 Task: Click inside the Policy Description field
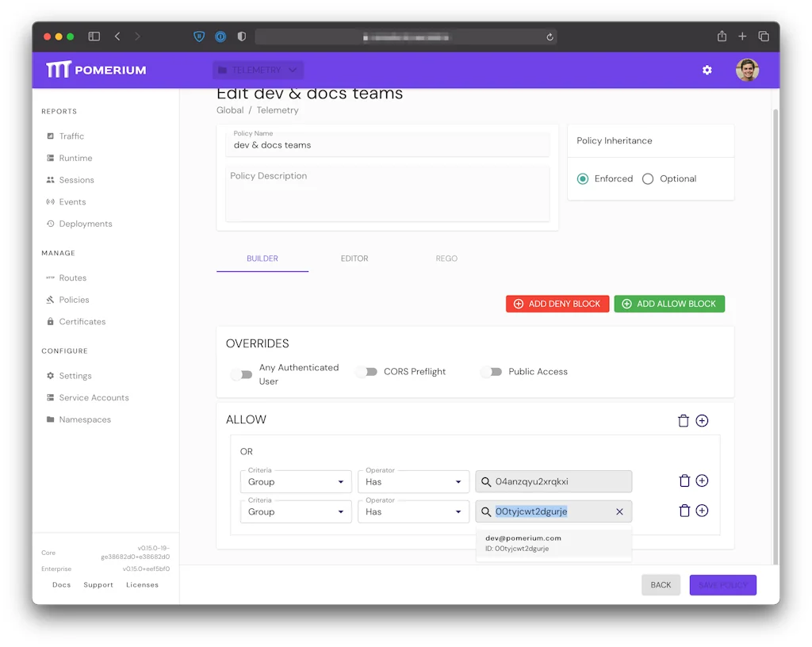(387, 194)
